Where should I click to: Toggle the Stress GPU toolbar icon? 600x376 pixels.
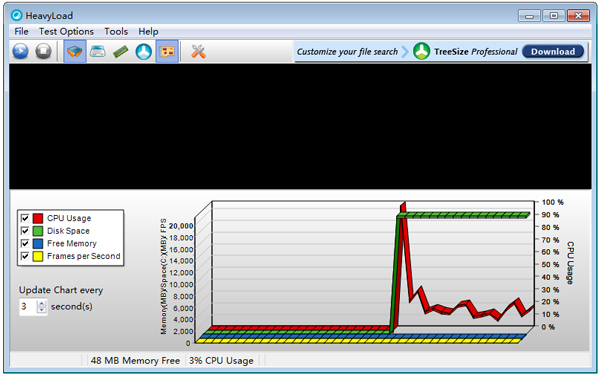click(167, 51)
